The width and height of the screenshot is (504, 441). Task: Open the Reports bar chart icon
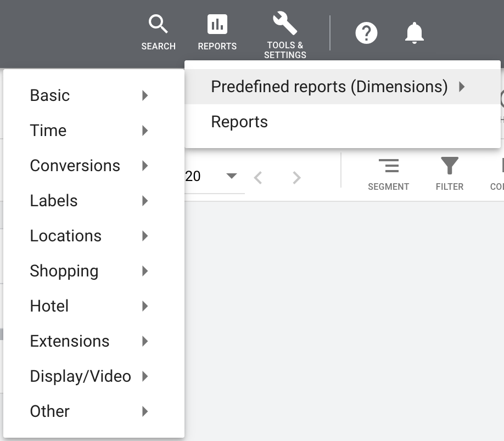click(217, 25)
